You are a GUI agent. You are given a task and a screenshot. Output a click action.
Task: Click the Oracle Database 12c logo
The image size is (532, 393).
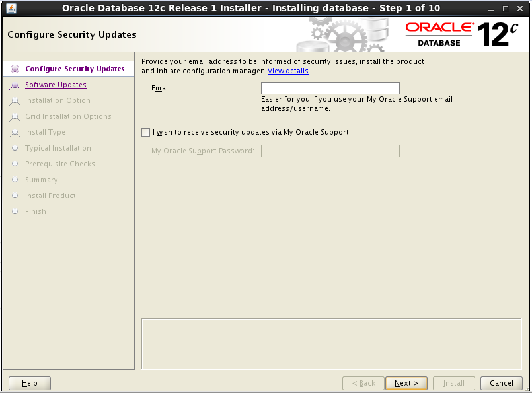(x=462, y=34)
